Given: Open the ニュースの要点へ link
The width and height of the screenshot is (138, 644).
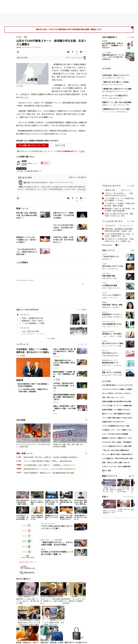Looking at the screenshot, I should (82, 310).
